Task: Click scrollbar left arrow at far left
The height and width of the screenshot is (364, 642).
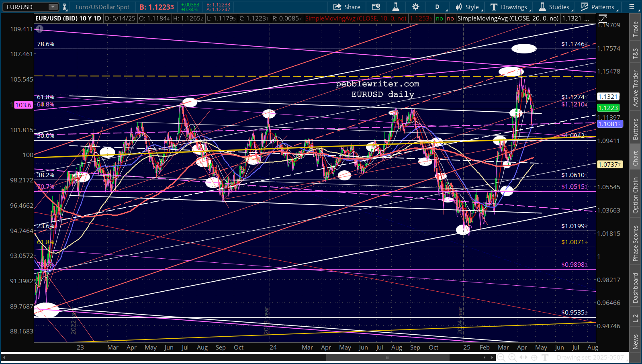Action: pyautogui.click(x=4, y=357)
